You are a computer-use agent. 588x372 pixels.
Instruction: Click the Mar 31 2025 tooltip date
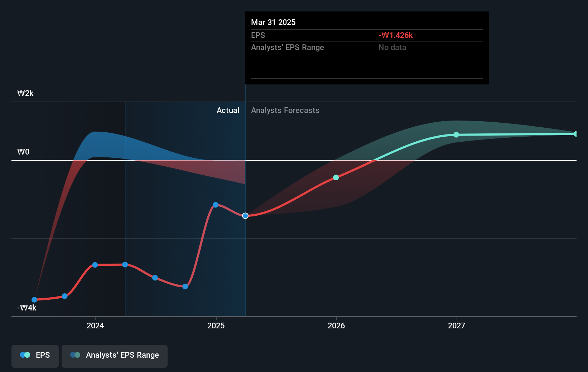[x=273, y=23]
